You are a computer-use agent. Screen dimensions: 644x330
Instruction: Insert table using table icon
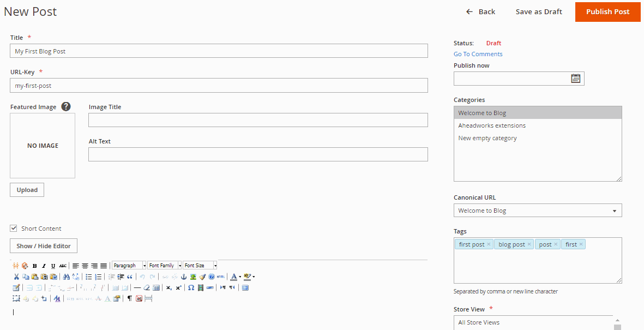click(x=16, y=287)
